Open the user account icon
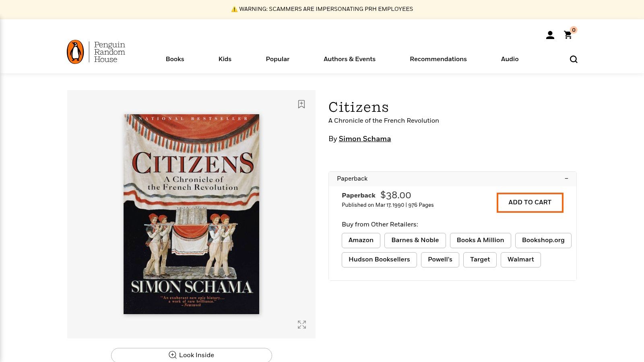 [x=550, y=35]
